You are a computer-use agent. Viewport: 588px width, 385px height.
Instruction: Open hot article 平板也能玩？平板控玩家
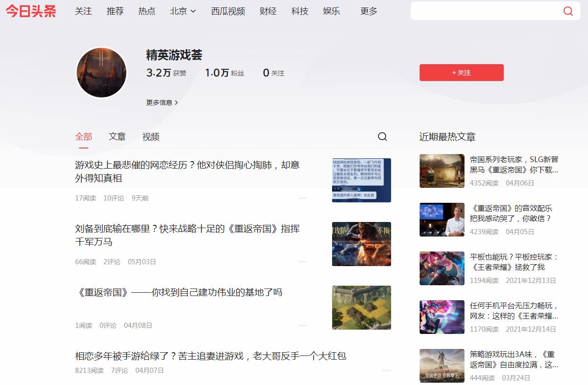click(x=514, y=262)
